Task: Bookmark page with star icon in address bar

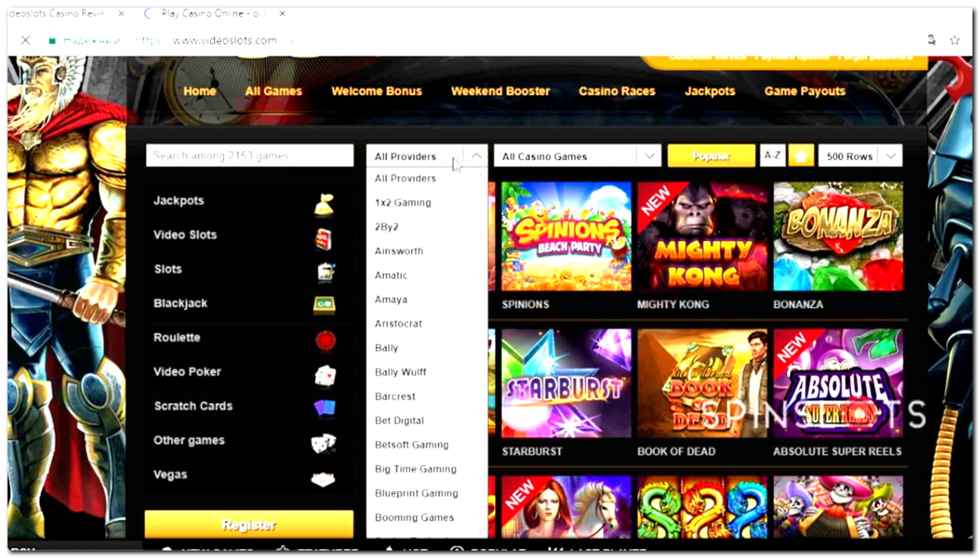Action: (x=955, y=40)
